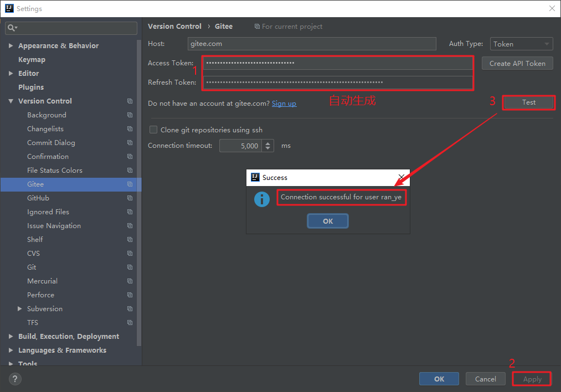
Task: Click project-level icon beside TFS
Action: (x=130, y=323)
